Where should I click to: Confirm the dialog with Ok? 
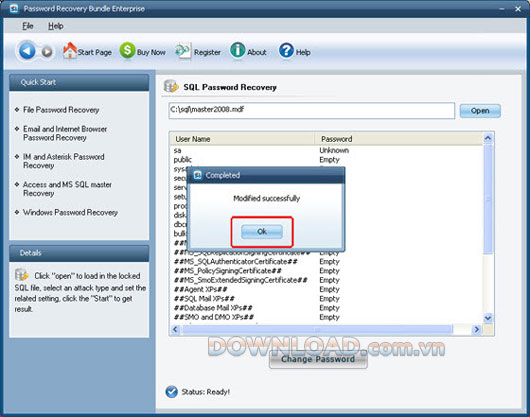262,231
